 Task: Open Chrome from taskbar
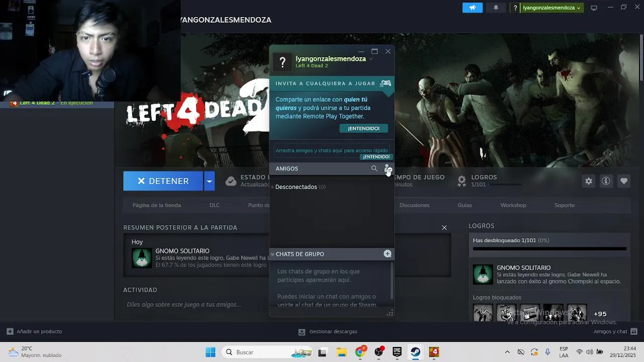[360, 352]
